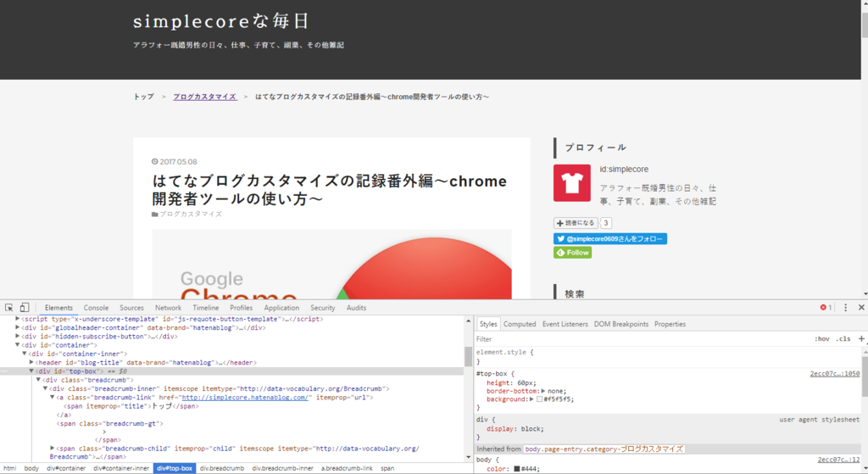Click the red error count indicator
Viewport: 868px width, 474px height.
826,307
